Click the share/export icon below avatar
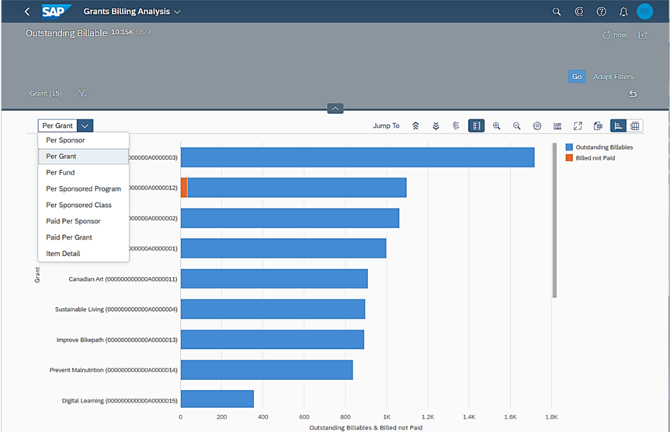 [642, 35]
